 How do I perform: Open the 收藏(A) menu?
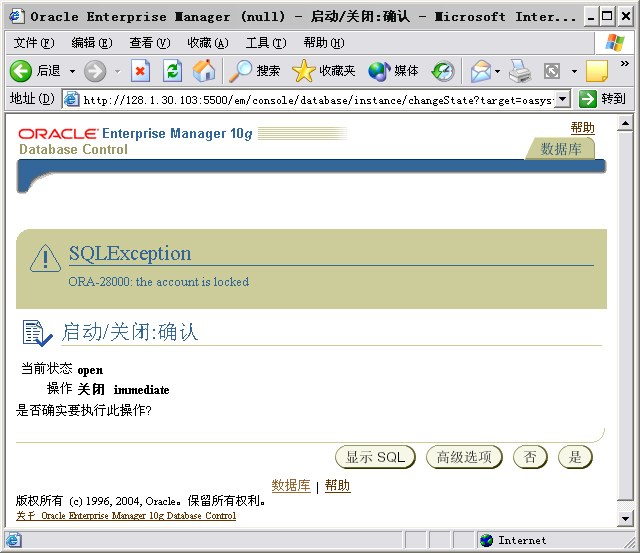[208, 42]
